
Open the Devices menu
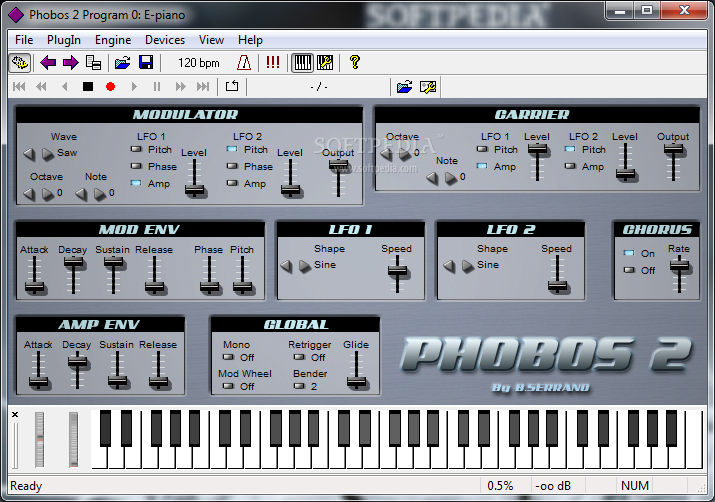coord(165,40)
